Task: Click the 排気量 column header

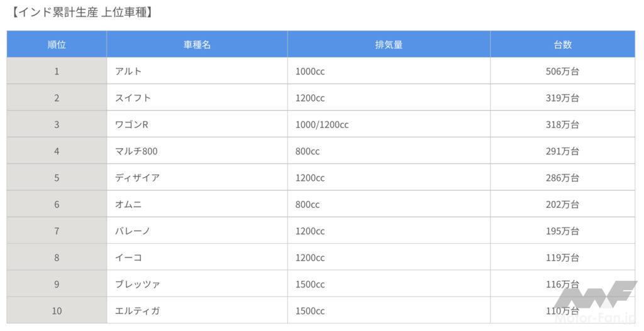Action: pyautogui.click(x=389, y=45)
